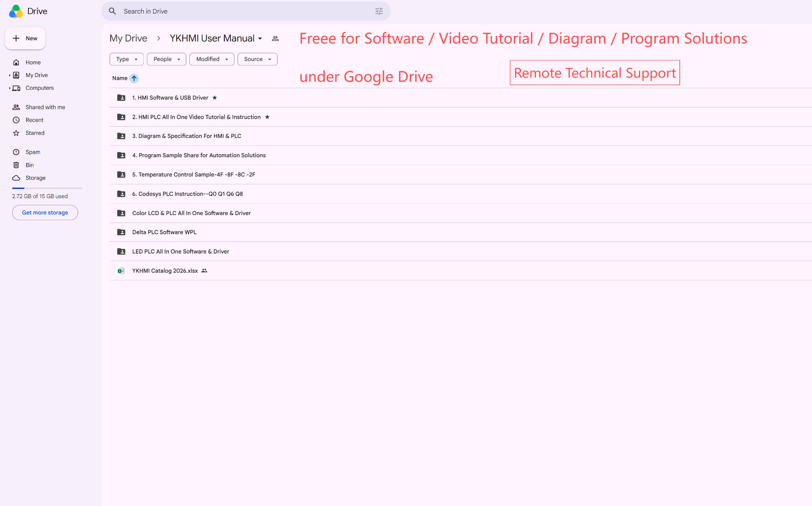Click star on 1. HMI Software & USB Driver
Screen dimensions: 812x506
coord(215,98)
